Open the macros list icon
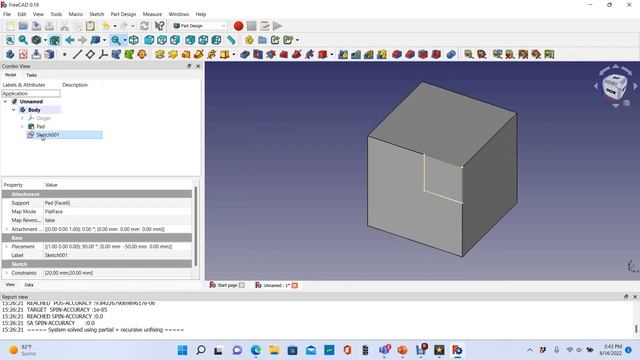Viewport: 640px width, 360px height. coord(264,26)
